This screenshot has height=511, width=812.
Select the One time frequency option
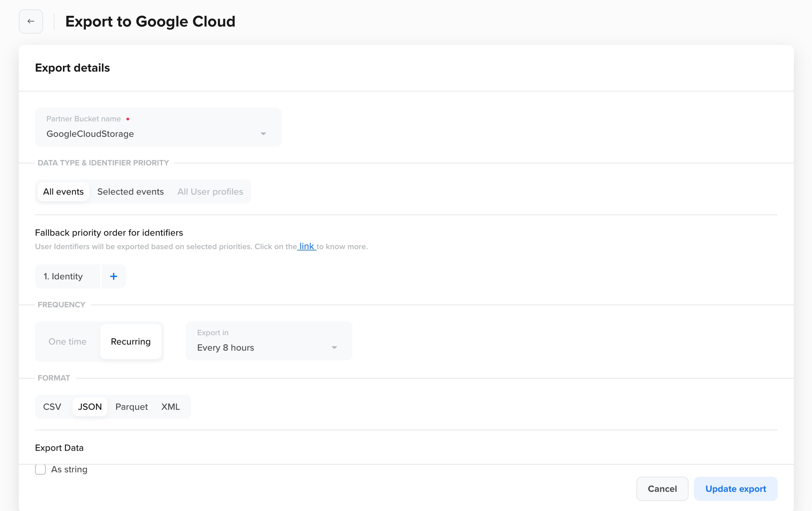[x=67, y=341]
